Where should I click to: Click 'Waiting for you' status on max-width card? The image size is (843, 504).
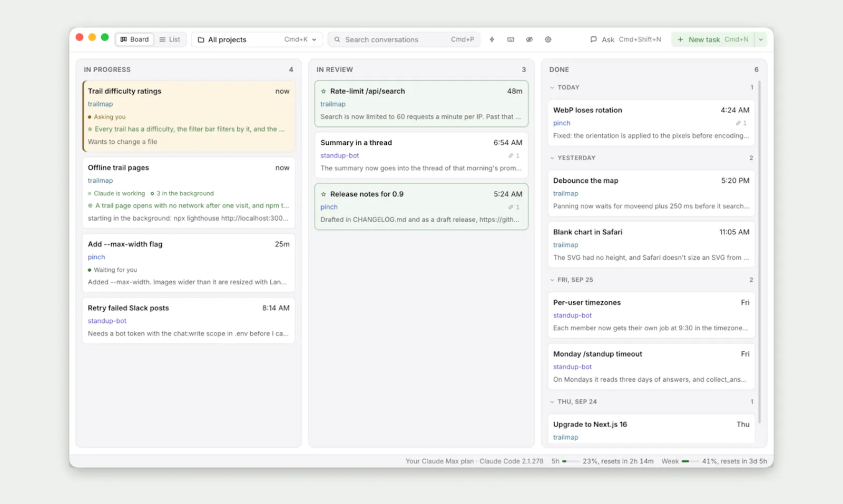pyautogui.click(x=115, y=270)
